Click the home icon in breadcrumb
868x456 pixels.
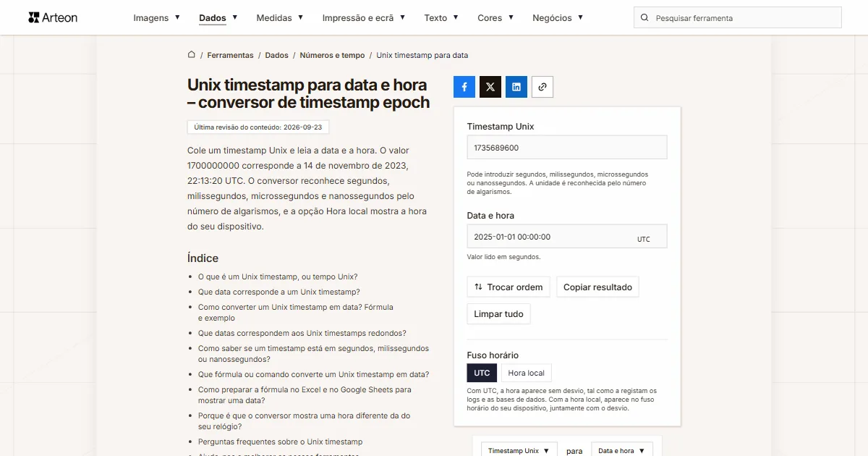pos(192,55)
